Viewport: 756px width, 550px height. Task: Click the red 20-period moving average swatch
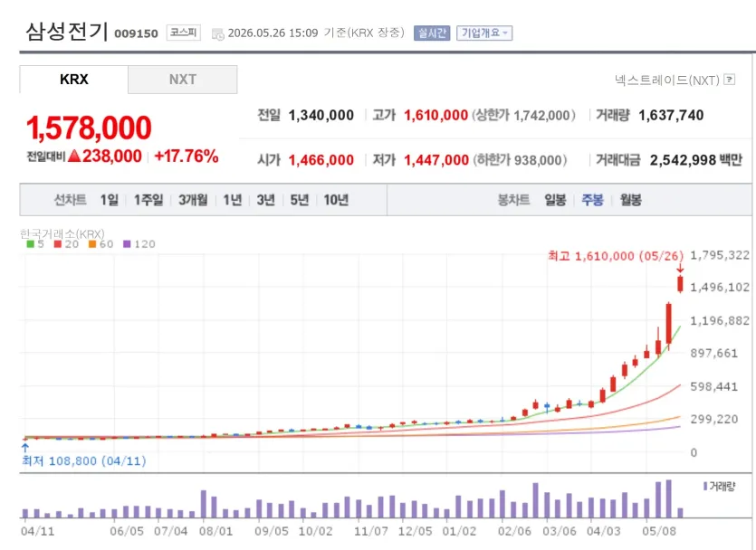(58, 244)
